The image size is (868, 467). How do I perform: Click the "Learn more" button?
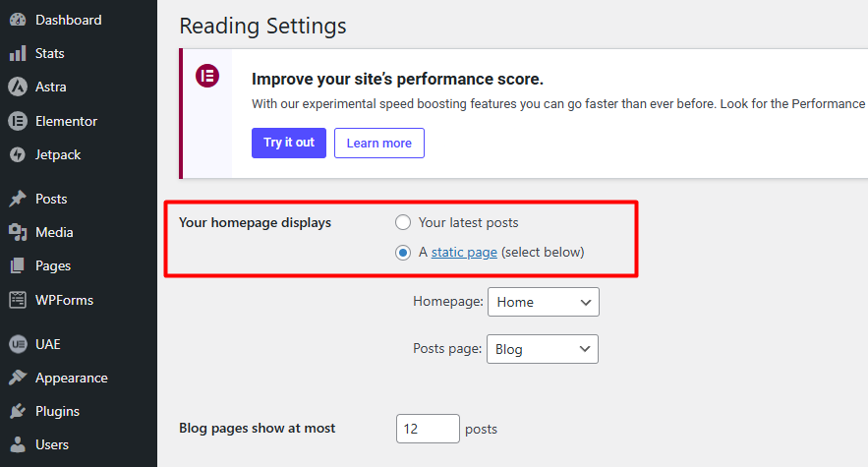coord(378,143)
